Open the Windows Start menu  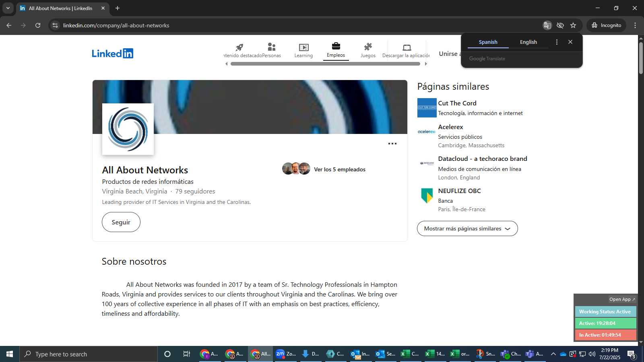coord(10,354)
